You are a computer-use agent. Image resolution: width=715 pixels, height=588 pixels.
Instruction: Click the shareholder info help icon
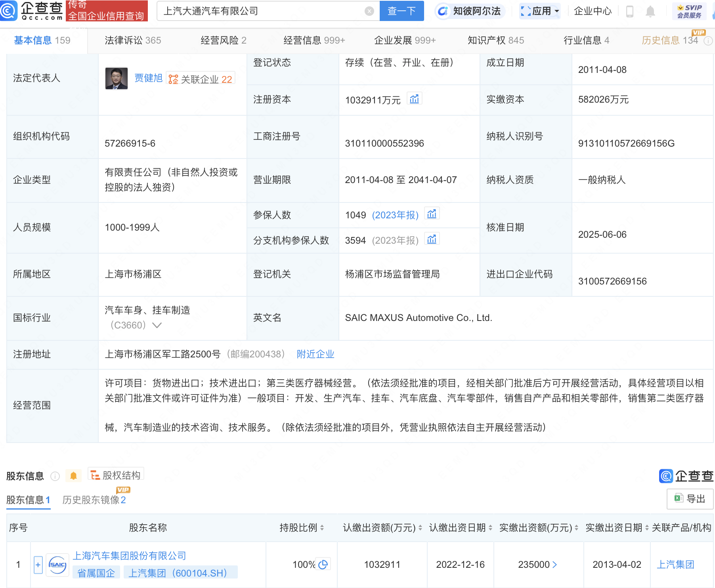click(55, 476)
